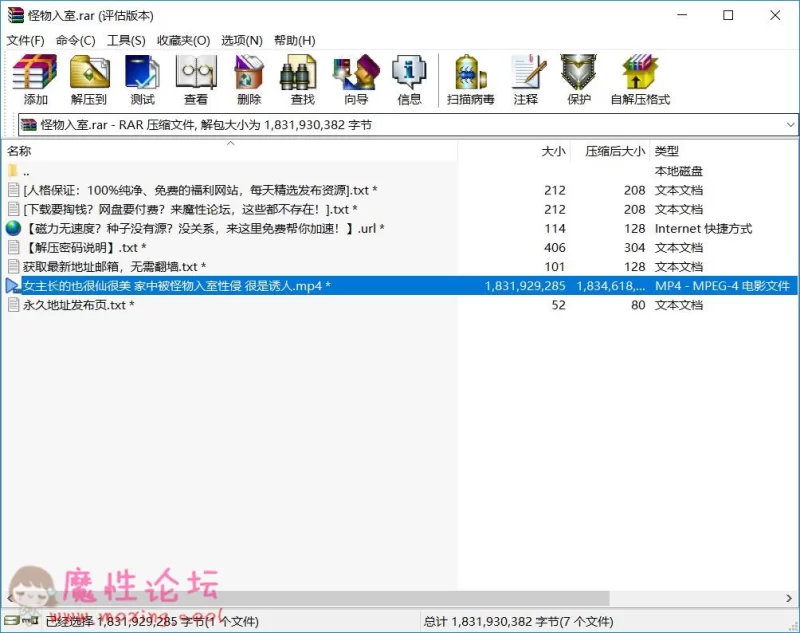800x633 pixels.
Task: Open the 命令(C) menu
Action: coord(76,40)
